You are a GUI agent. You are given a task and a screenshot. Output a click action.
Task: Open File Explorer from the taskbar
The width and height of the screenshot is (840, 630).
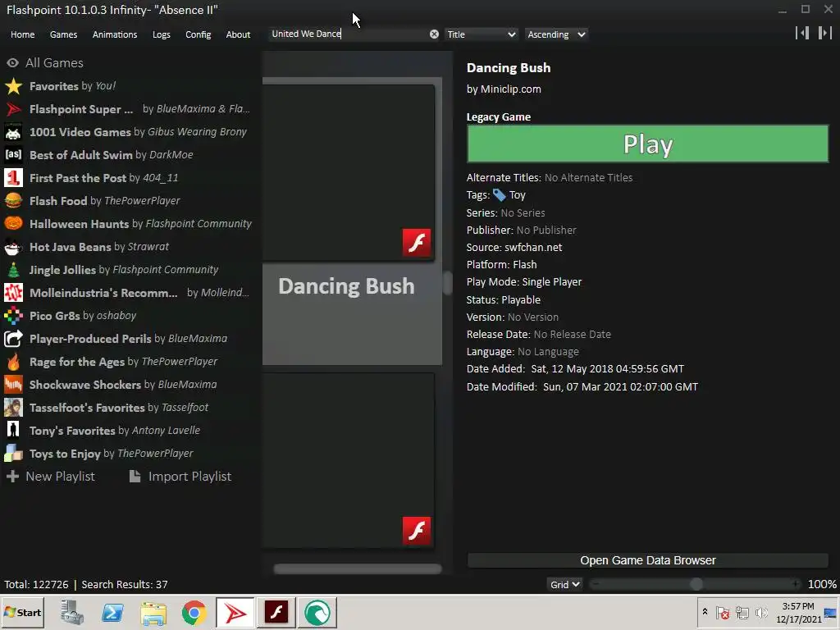pos(153,613)
